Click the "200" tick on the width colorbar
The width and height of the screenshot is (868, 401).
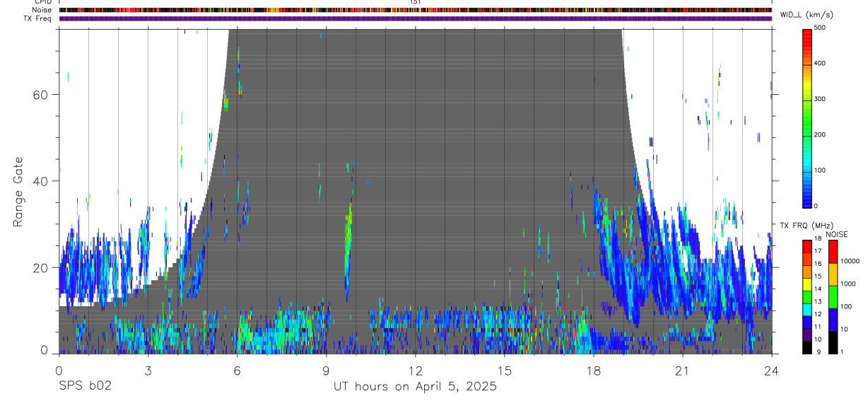tap(821, 134)
